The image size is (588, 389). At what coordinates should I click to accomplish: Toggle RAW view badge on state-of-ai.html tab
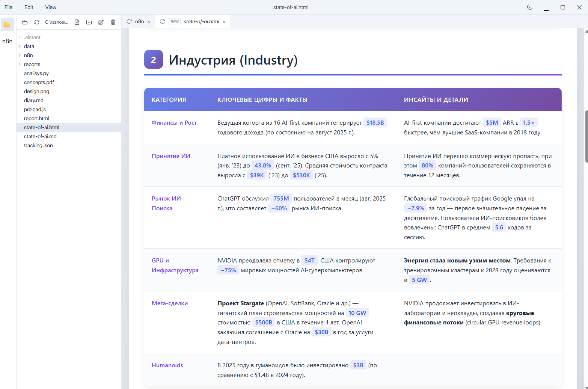point(175,21)
